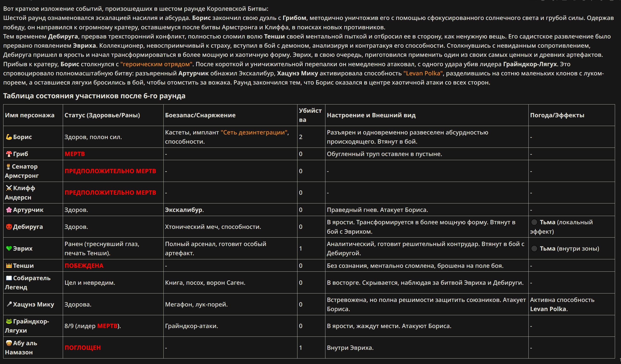Click the red 'МЕРТВ' status in the Гриб row
This screenshot has height=364, width=621.
(x=75, y=154)
